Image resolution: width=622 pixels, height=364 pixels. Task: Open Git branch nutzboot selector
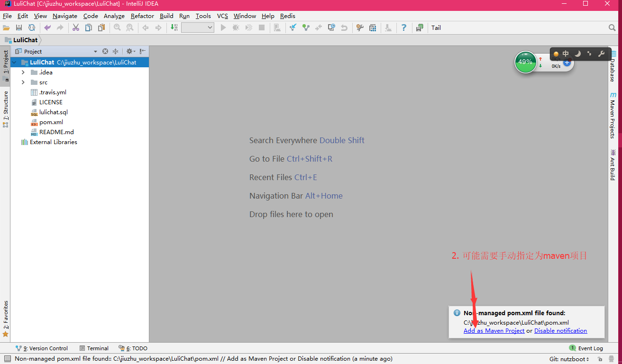(x=569, y=359)
